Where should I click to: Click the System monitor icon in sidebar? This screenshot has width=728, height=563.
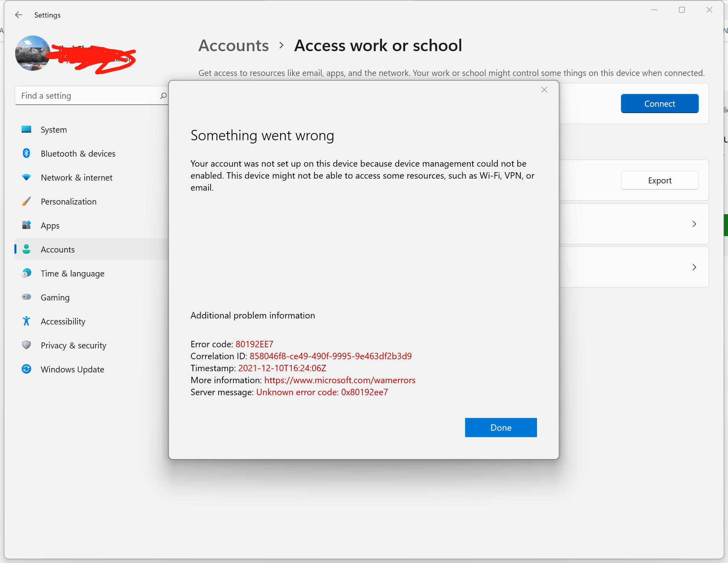[x=26, y=129]
